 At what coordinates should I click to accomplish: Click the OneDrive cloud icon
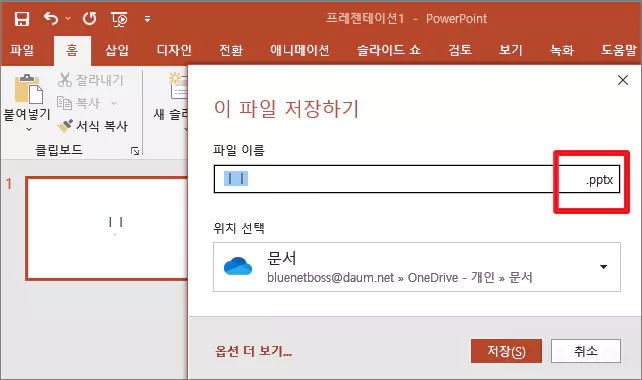[238, 266]
